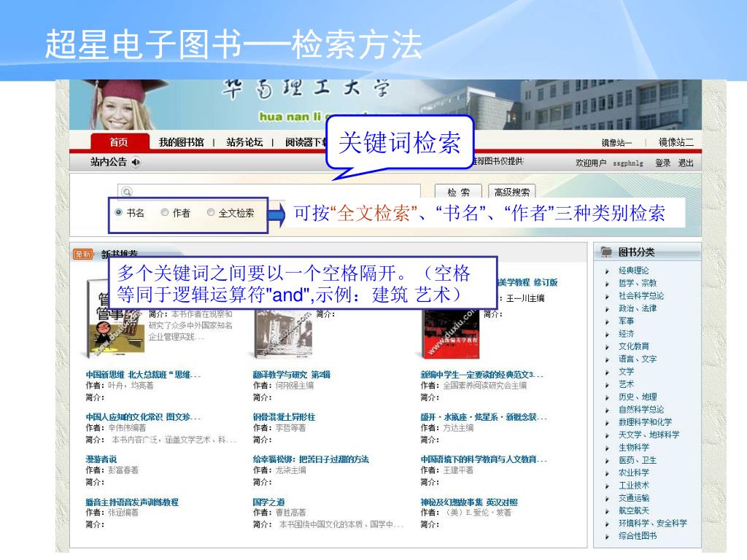Open book 中国新思维 北大总裁班

click(x=143, y=375)
